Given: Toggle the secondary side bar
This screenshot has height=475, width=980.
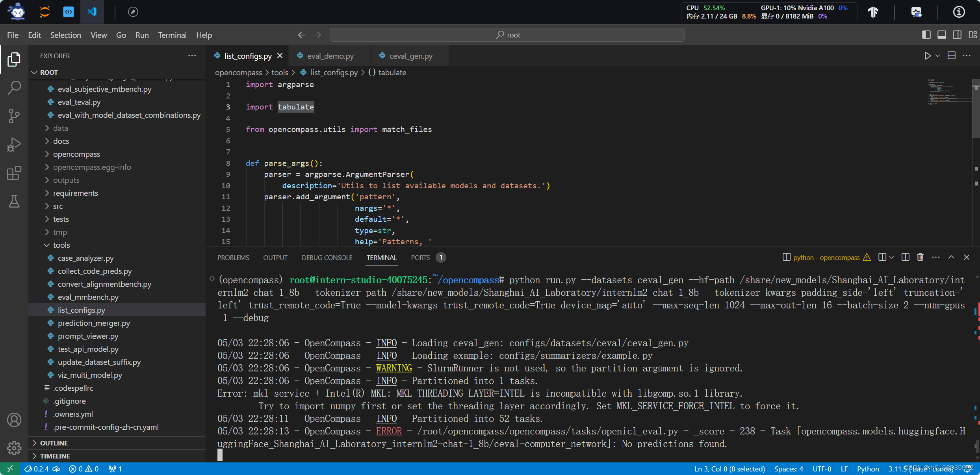Looking at the screenshot, I should (957, 35).
